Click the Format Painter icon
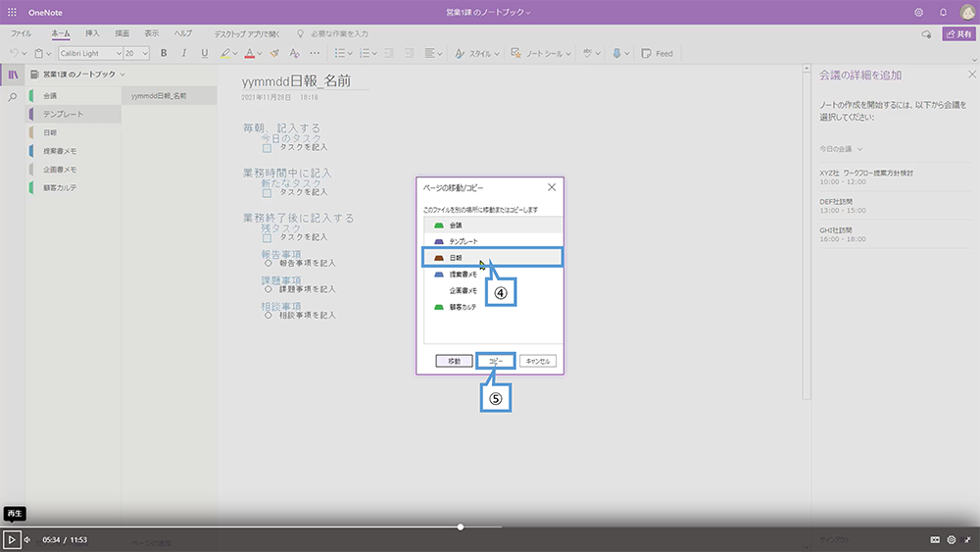The height and width of the screenshot is (552, 980). click(274, 53)
